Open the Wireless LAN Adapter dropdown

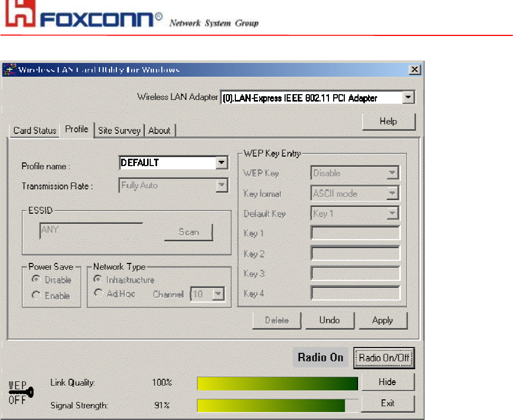[x=408, y=97]
